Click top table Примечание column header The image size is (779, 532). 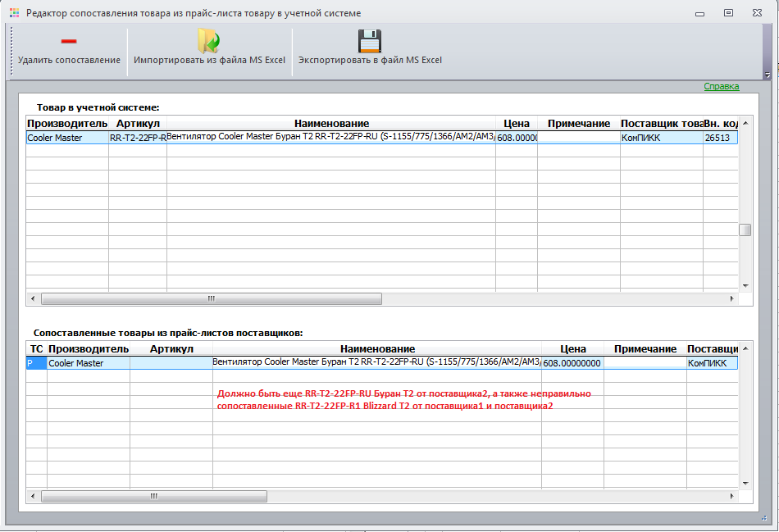coord(579,123)
